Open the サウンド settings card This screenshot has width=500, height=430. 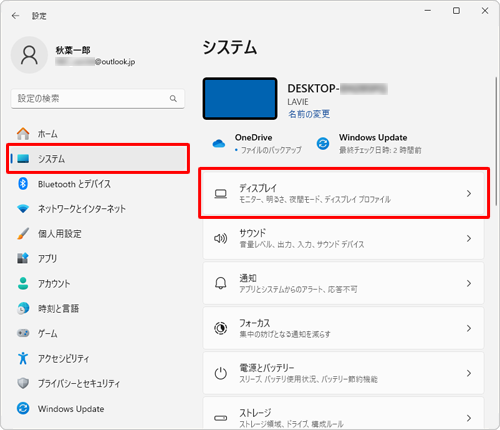pos(343,238)
